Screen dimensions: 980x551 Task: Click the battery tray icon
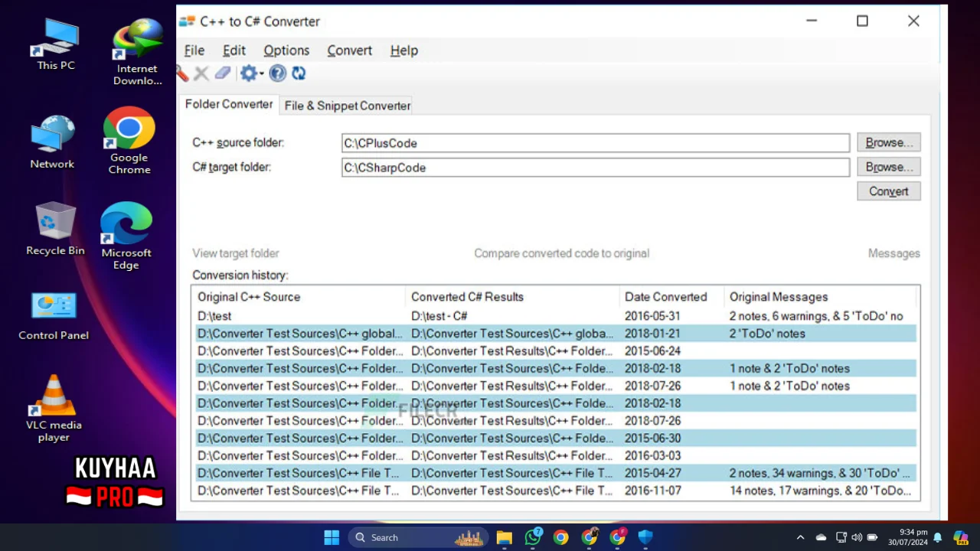[872, 537]
